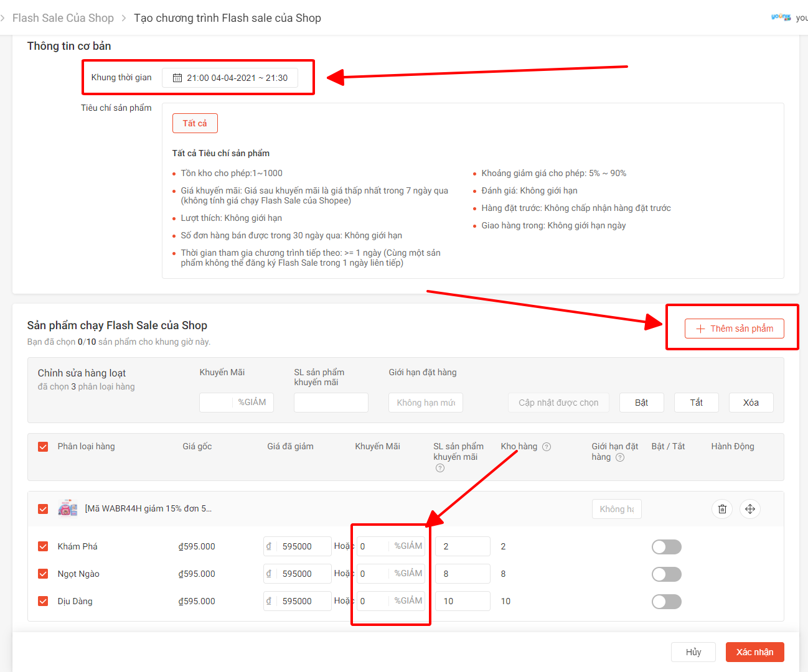
Task: Click the product thumbnail image
Action: (68, 508)
